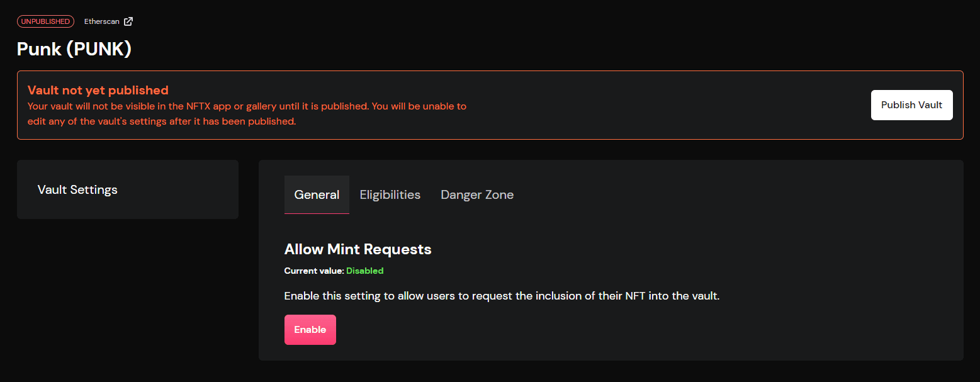The width and height of the screenshot is (980, 382).
Task: Open the Eligibilities tab
Action: point(390,195)
